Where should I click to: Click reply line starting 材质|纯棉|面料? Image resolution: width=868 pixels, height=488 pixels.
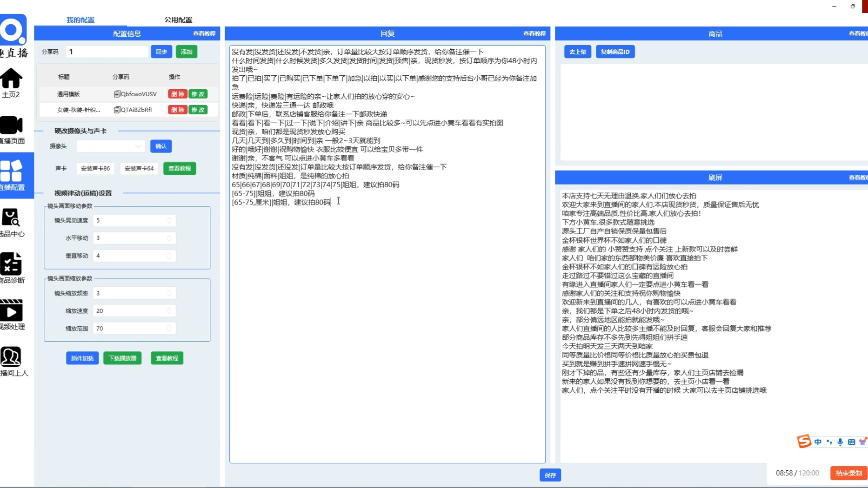click(x=290, y=176)
